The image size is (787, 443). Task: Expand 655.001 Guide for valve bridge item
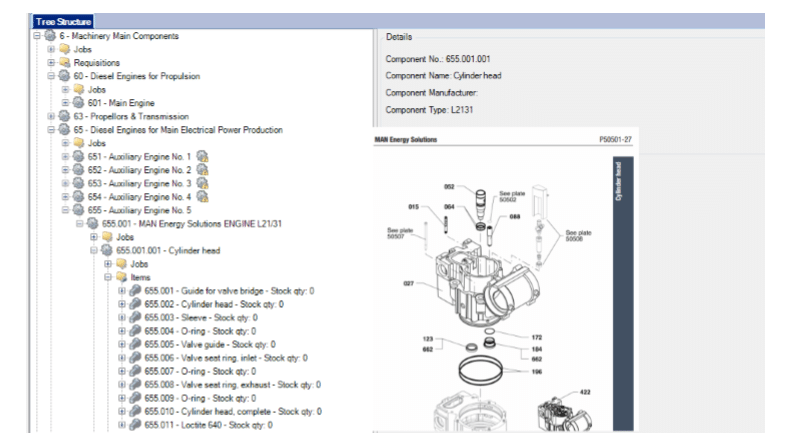tap(122, 290)
